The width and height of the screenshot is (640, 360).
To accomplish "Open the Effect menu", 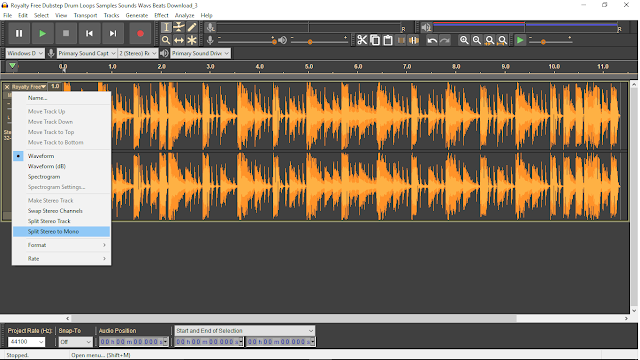I will point(161,15).
